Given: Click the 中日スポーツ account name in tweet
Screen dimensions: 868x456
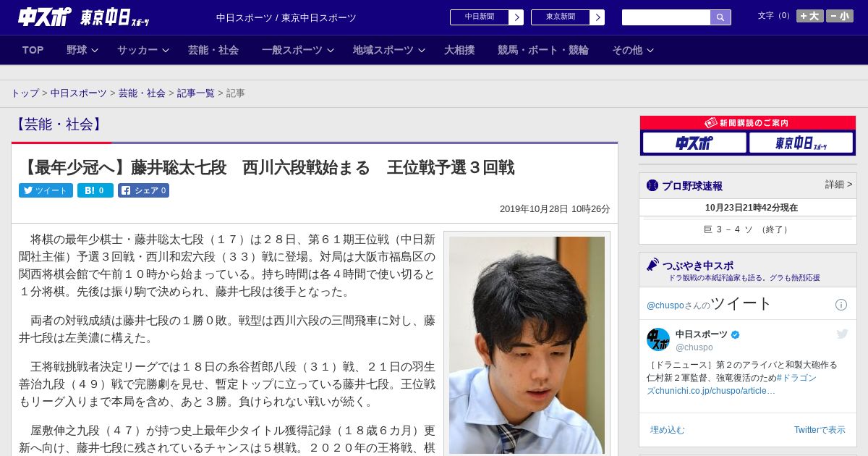Looking at the screenshot, I should [702, 334].
